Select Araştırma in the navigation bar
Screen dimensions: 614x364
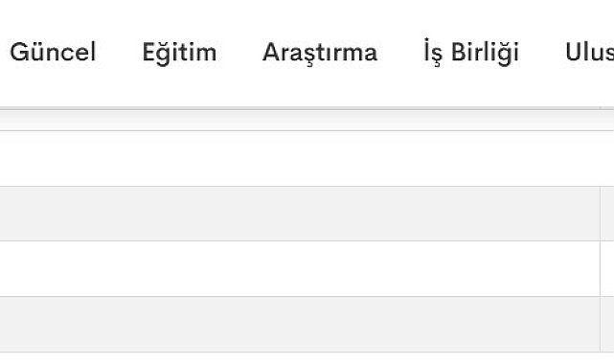tap(320, 53)
